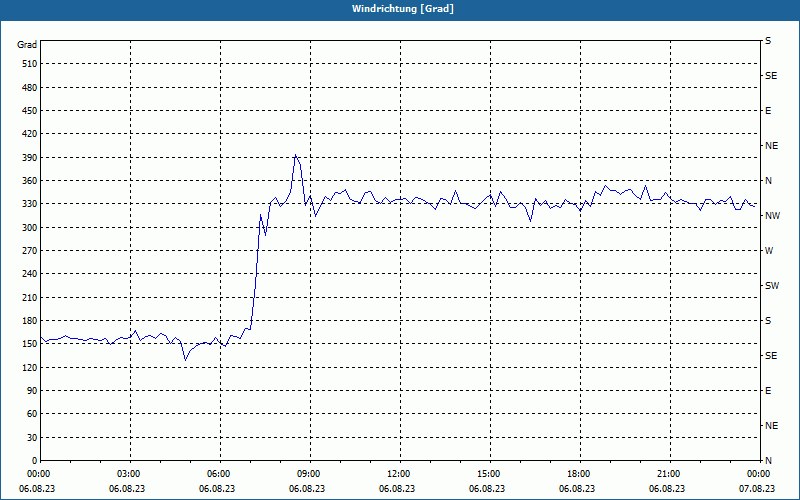Pick the 21:00 x-axis label
800x500 pixels.
coord(669,474)
